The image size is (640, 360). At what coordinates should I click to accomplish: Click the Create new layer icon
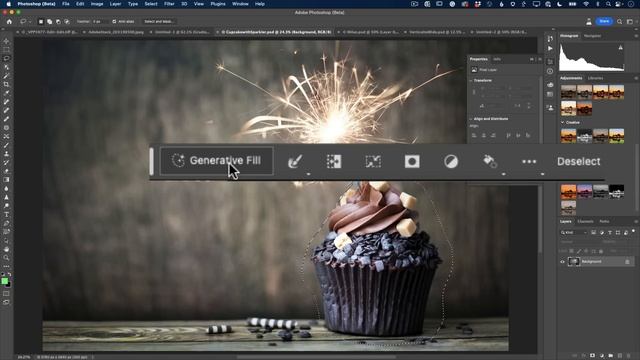point(620,356)
